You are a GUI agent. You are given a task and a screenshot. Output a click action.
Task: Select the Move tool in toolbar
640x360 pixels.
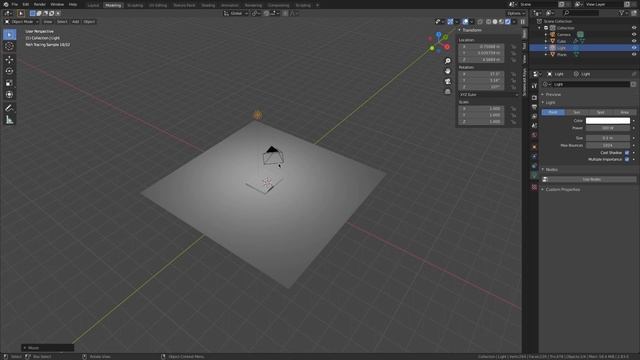click(x=9, y=60)
